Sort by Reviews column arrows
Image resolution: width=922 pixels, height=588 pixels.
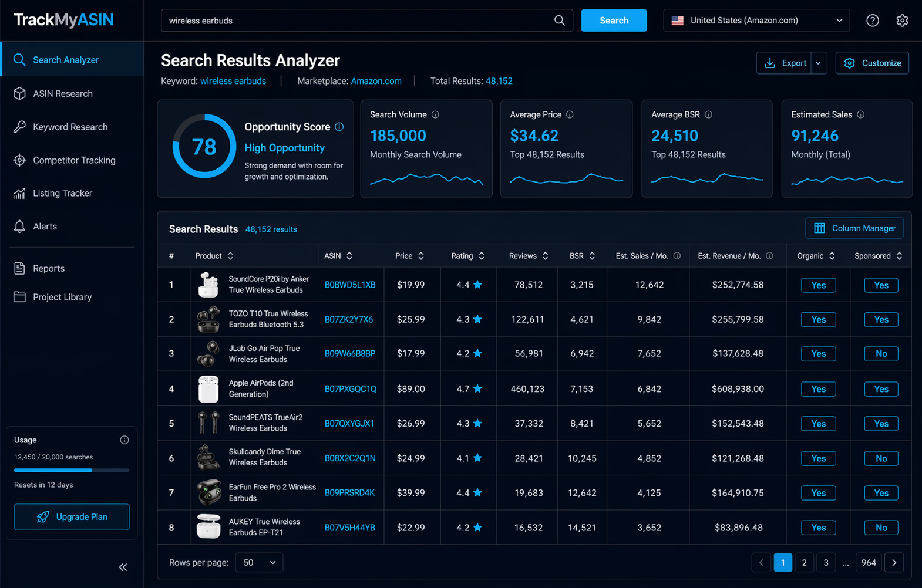coord(545,256)
